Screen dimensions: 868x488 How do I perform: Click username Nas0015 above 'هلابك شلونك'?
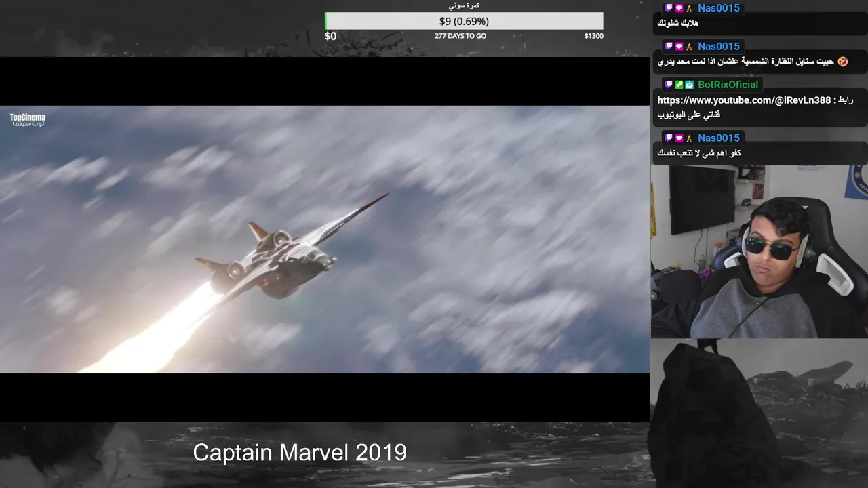point(718,8)
